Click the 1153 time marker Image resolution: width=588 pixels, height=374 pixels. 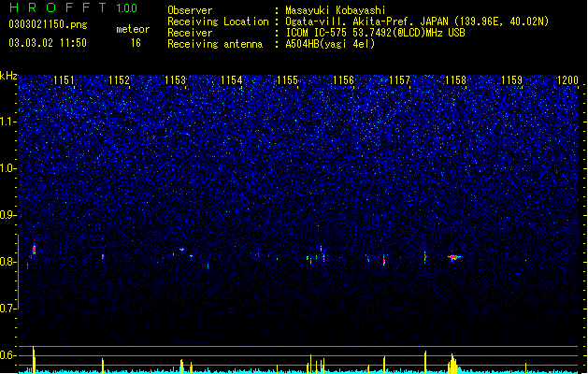175,80
